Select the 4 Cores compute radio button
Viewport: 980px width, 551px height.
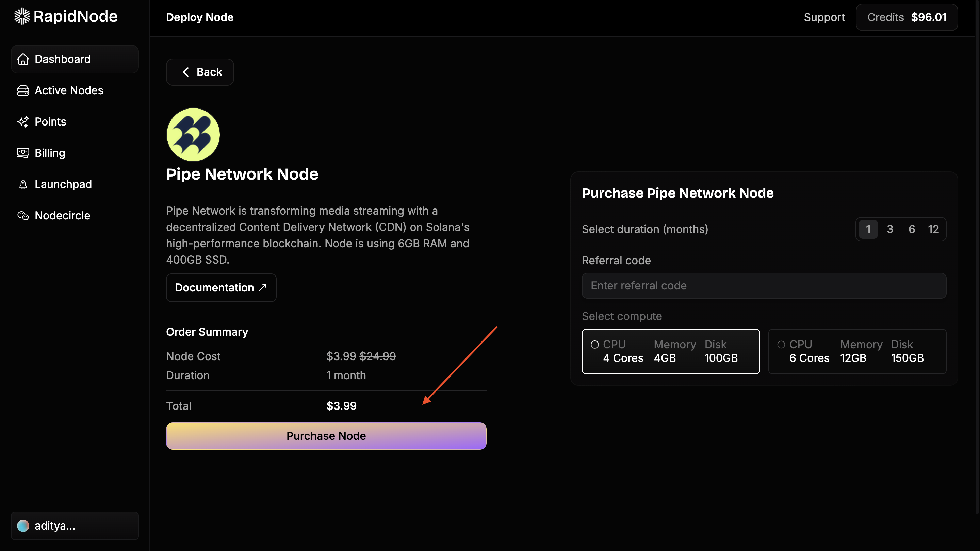coord(594,345)
